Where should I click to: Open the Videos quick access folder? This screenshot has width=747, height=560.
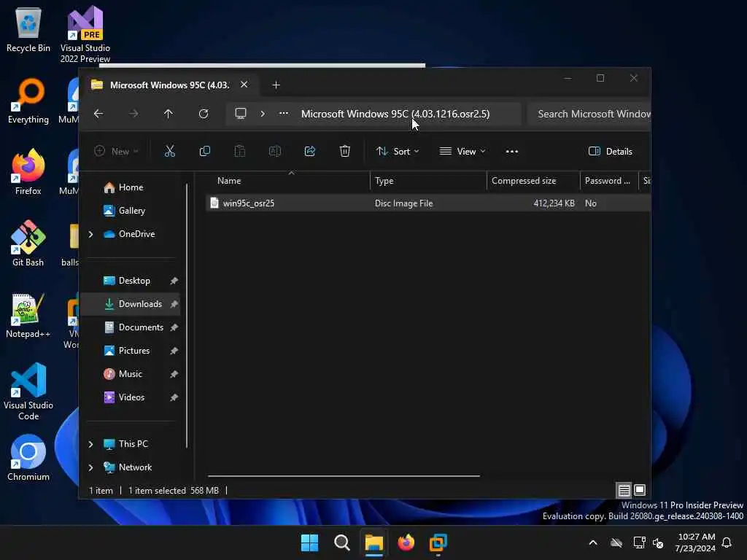point(131,397)
